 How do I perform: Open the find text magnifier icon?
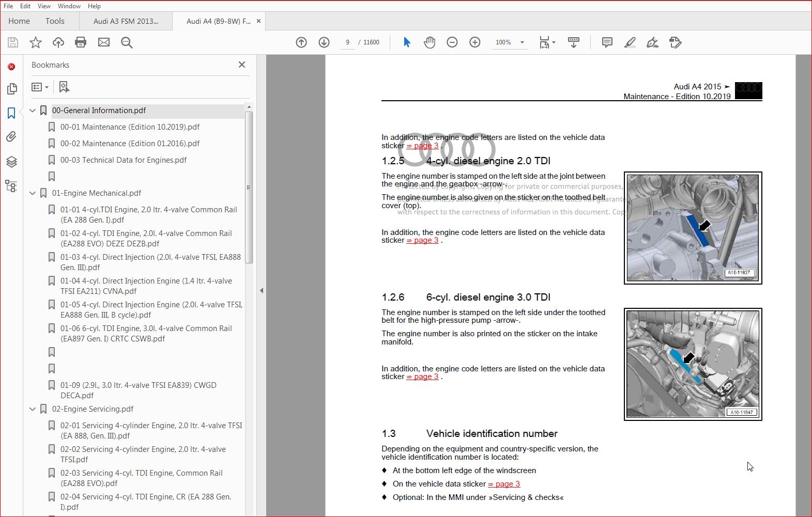[127, 42]
